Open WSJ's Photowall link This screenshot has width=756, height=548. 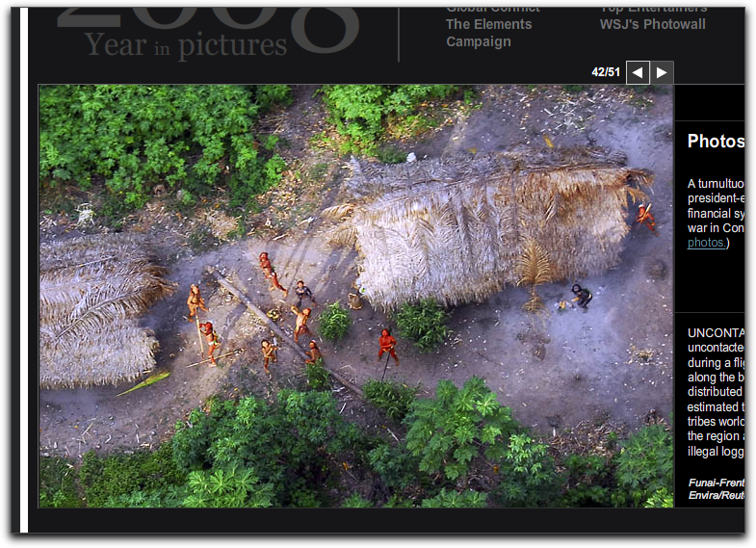[x=652, y=24]
